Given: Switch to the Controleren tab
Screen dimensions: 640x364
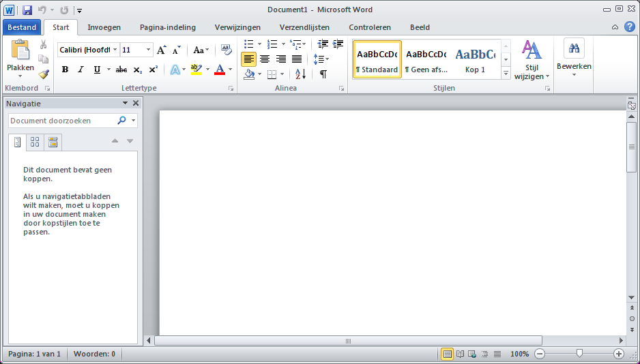Looking at the screenshot, I should point(370,27).
